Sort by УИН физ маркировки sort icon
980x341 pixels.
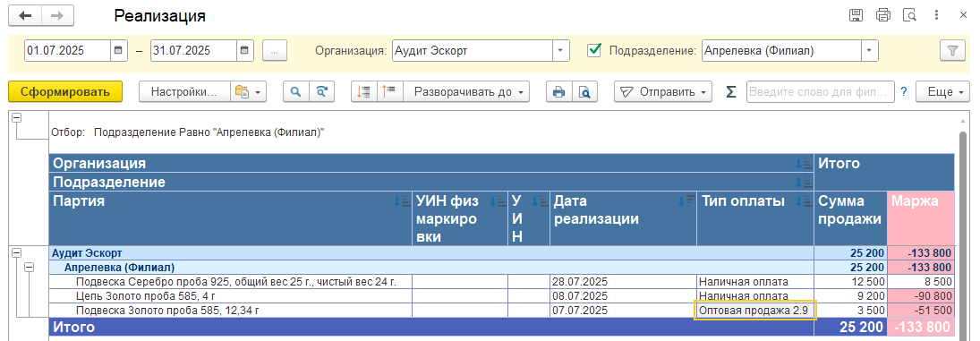click(498, 201)
